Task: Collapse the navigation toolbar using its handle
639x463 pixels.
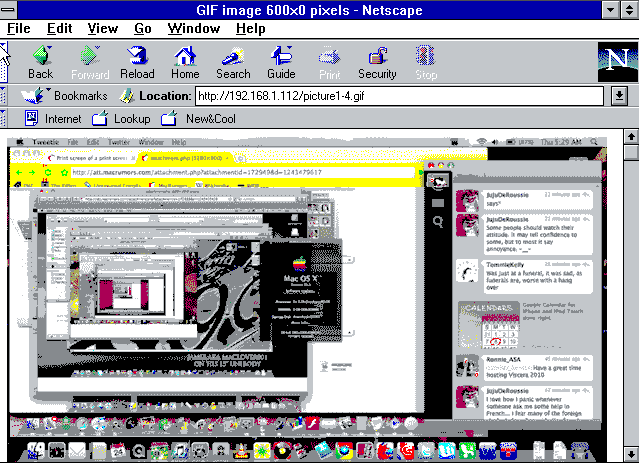Action: 3,62
